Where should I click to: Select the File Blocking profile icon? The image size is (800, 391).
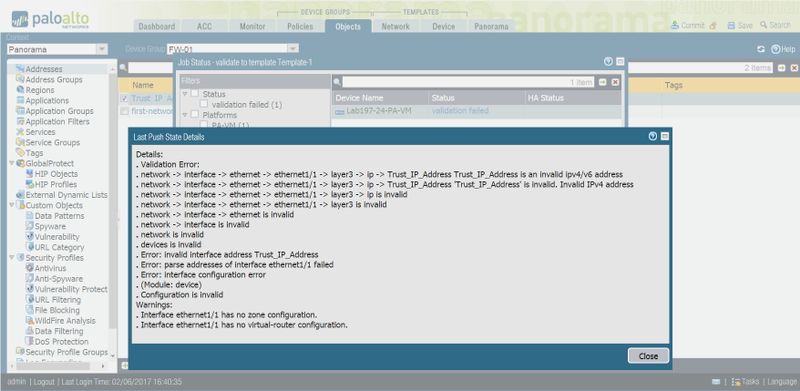click(x=30, y=310)
